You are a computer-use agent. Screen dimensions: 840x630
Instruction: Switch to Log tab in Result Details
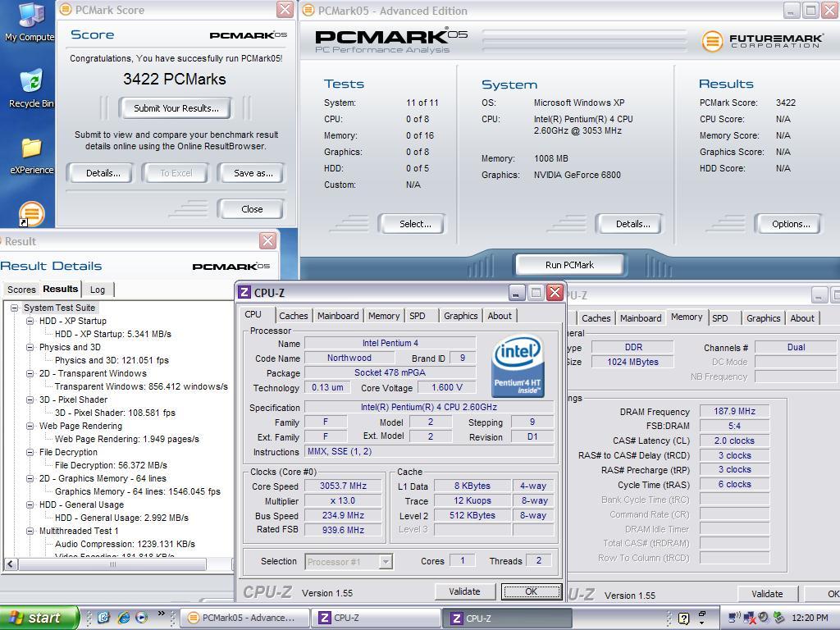pos(98,290)
